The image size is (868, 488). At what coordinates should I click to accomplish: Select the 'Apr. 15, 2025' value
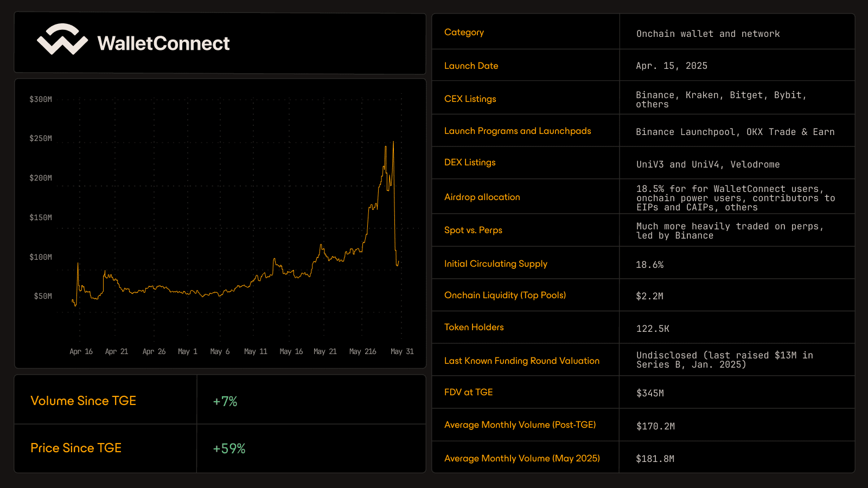click(672, 66)
